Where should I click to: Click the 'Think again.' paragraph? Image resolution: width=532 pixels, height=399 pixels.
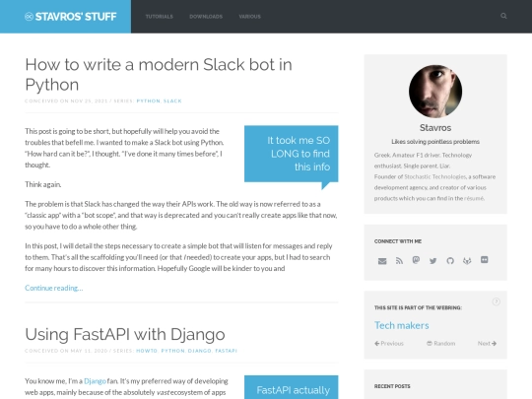click(x=43, y=184)
